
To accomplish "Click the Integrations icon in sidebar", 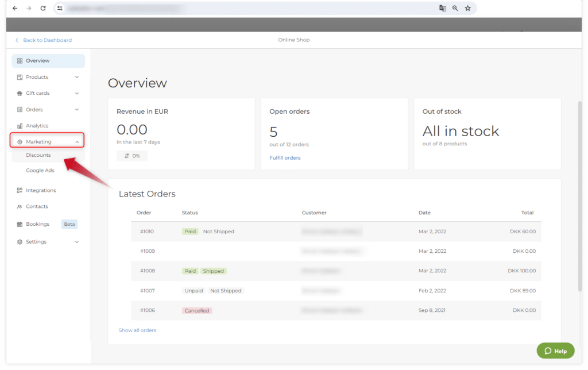I will [x=20, y=190].
